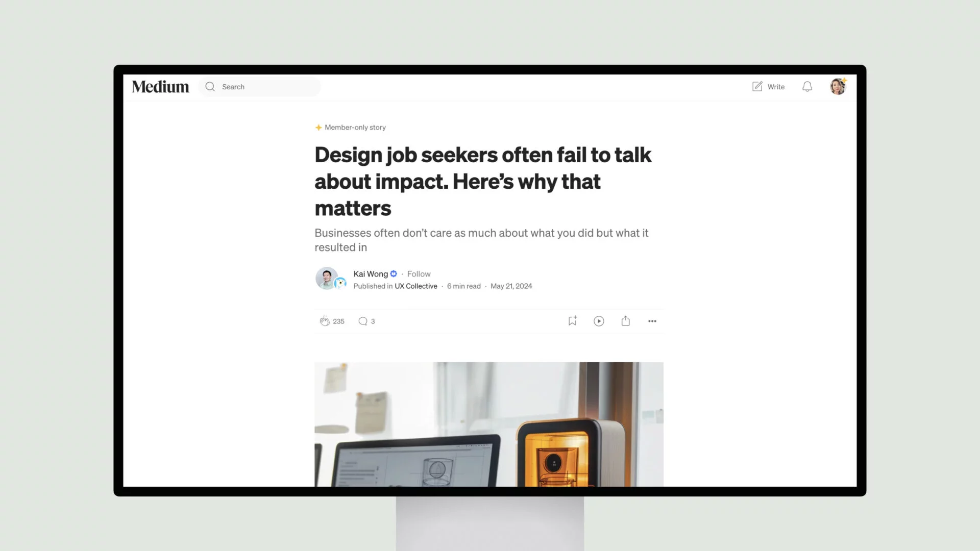Image resolution: width=980 pixels, height=551 pixels.
Task: Click the notification bell icon
Action: (x=807, y=86)
